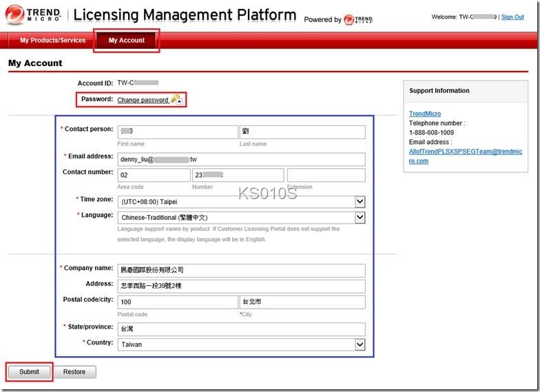This screenshot has height=392, width=540.
Task: Click the Licensing Management Platform title
Action: 185,15
